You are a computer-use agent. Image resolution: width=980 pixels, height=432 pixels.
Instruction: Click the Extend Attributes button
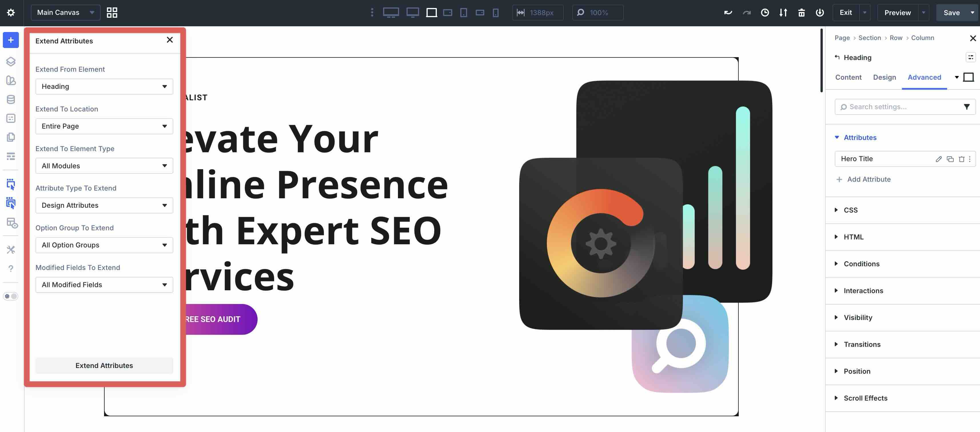point(104,365)
